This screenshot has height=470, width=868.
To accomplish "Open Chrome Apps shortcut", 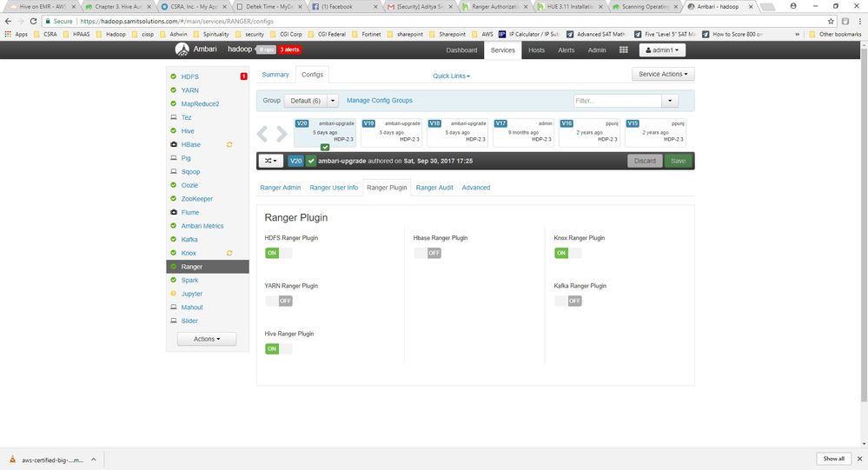I will 16,34.
